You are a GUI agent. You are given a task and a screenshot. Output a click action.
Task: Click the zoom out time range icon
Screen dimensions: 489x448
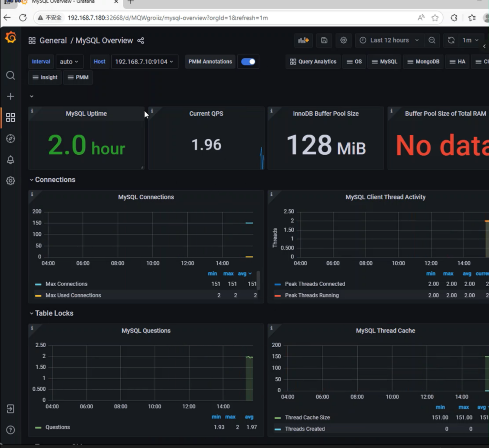[432, 41]
